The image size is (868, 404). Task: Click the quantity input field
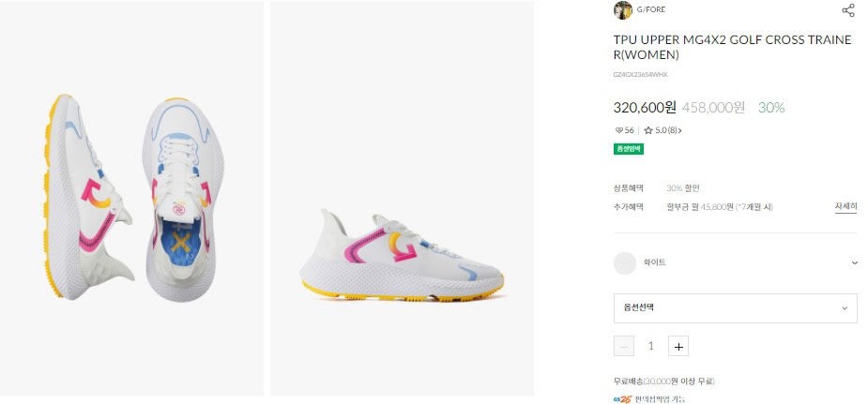(x=651, y=346)
